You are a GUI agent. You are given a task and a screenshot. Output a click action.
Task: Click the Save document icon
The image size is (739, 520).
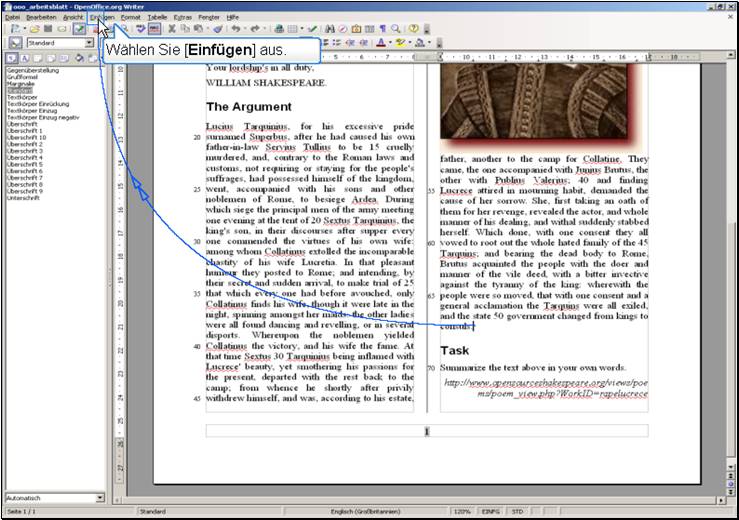click(47, 30)
